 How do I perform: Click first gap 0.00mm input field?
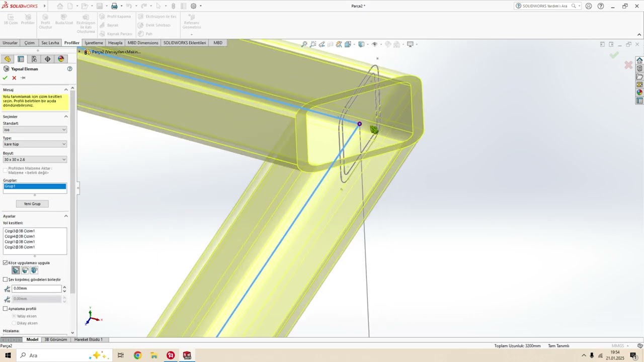36,289
